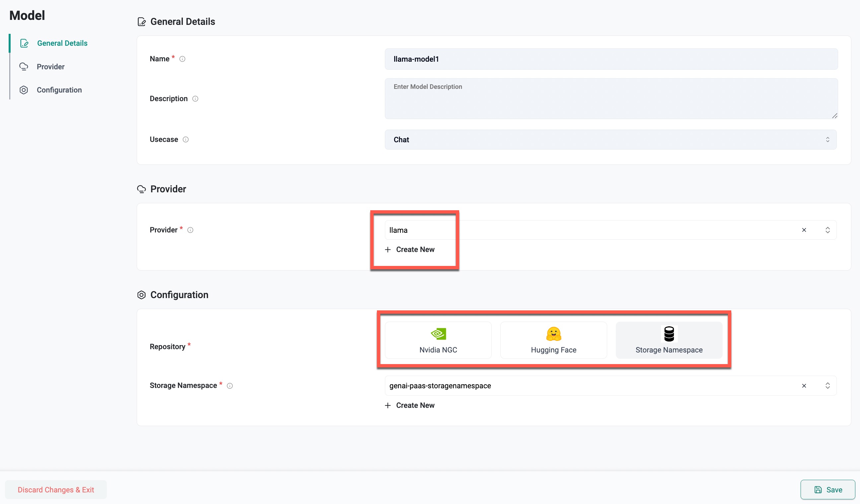Click the Usecase info icon

click(186, 140)
